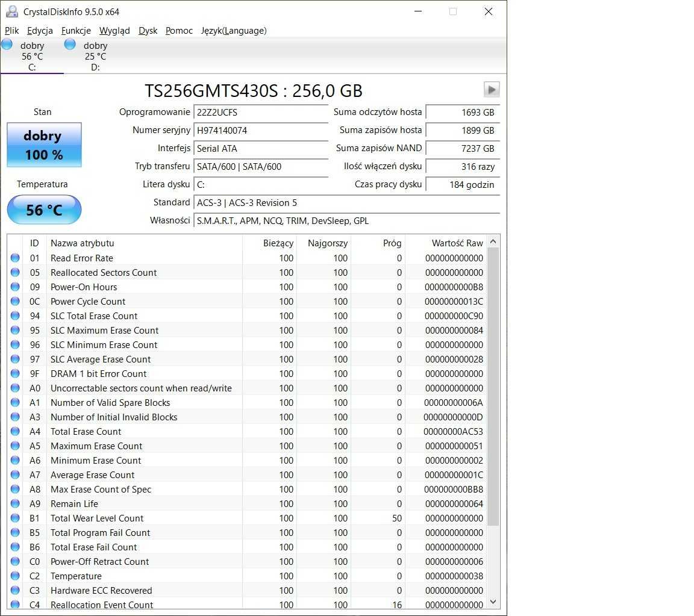The width and height of the screenshot is (694, 616).
Task: Click status orb of Power-Off Retract Count
Action: [15, 561]
